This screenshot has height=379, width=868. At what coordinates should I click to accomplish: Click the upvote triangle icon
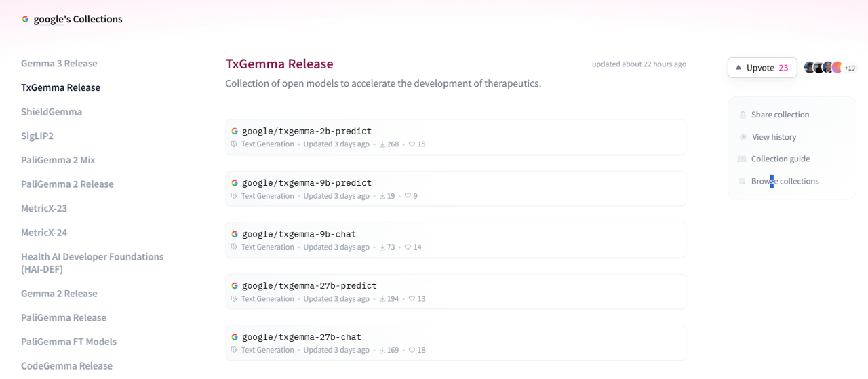tap(738, 68)
